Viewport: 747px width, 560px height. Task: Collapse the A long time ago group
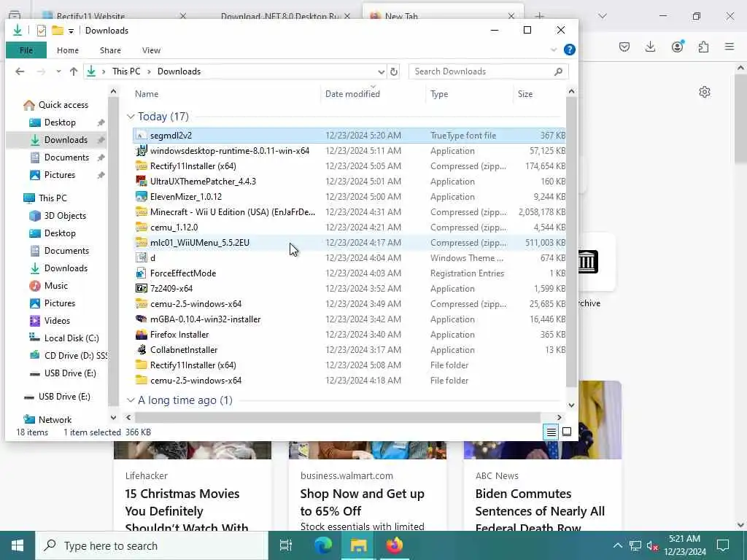[131, 400]
